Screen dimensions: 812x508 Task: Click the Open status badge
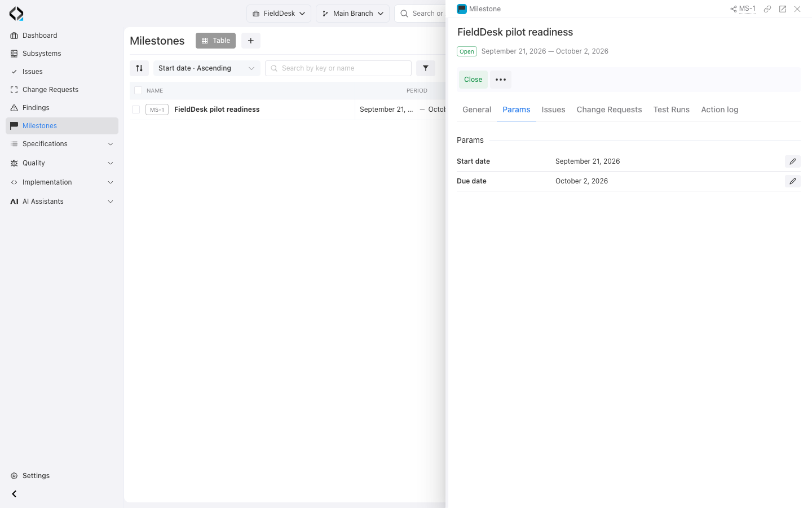467,51
